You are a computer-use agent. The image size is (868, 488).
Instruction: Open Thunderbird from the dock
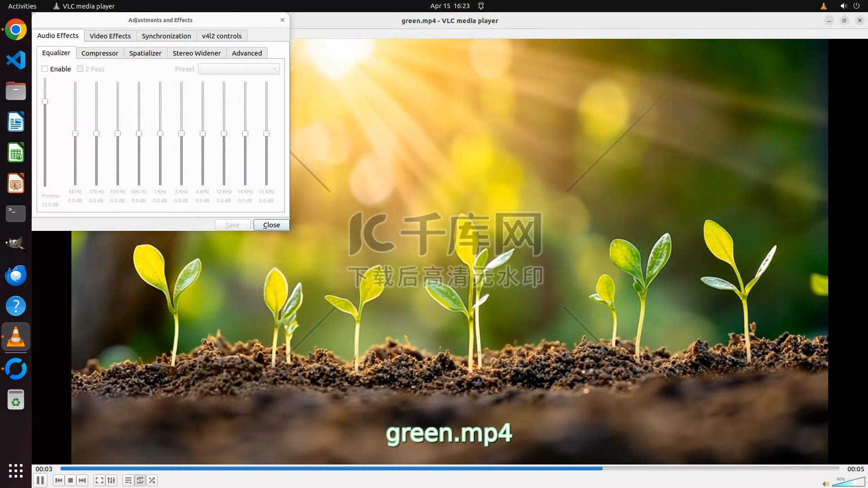[16, 275]
